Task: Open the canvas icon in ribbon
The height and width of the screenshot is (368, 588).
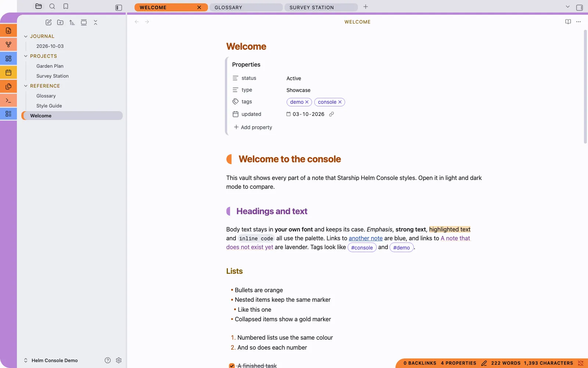Action: pos(8,59)
